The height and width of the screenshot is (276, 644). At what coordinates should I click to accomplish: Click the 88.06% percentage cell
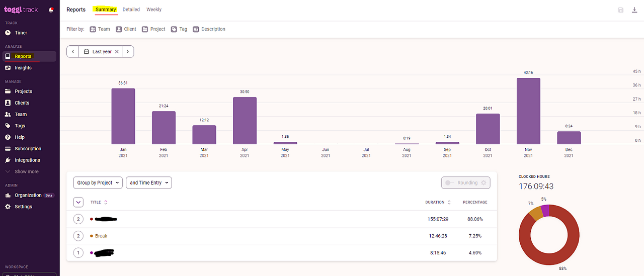click(475, 219)
